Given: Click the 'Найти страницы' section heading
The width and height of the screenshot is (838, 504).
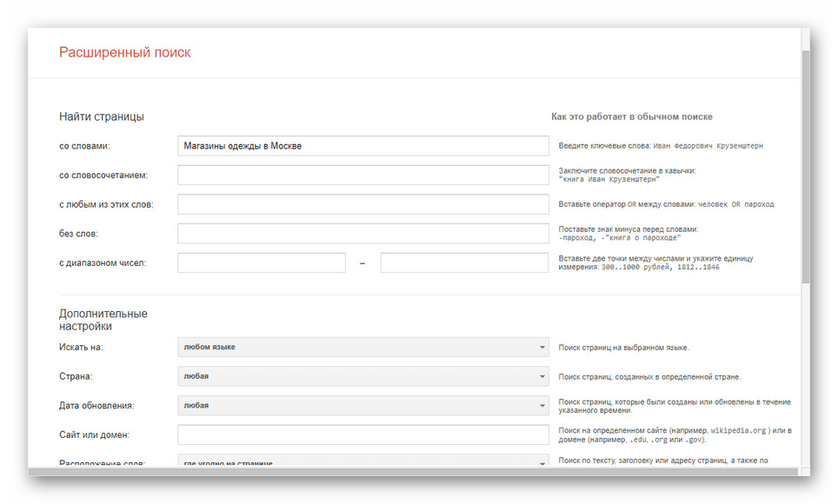Looking at the screenshot, I should pos(102,116).
